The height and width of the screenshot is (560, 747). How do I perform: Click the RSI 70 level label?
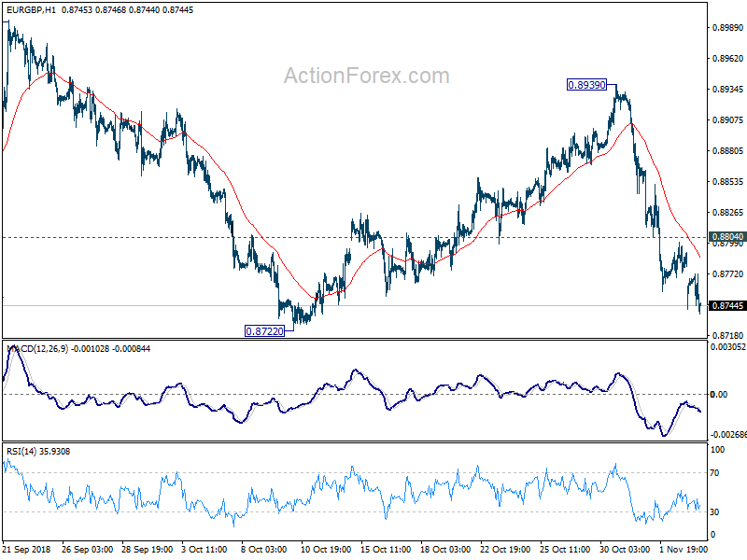(x=714, y=473)
